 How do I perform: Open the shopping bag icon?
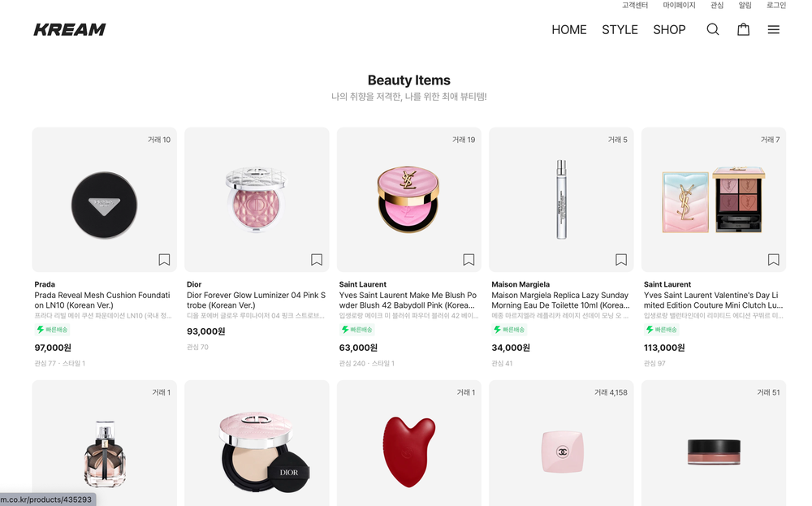[743, 29]
